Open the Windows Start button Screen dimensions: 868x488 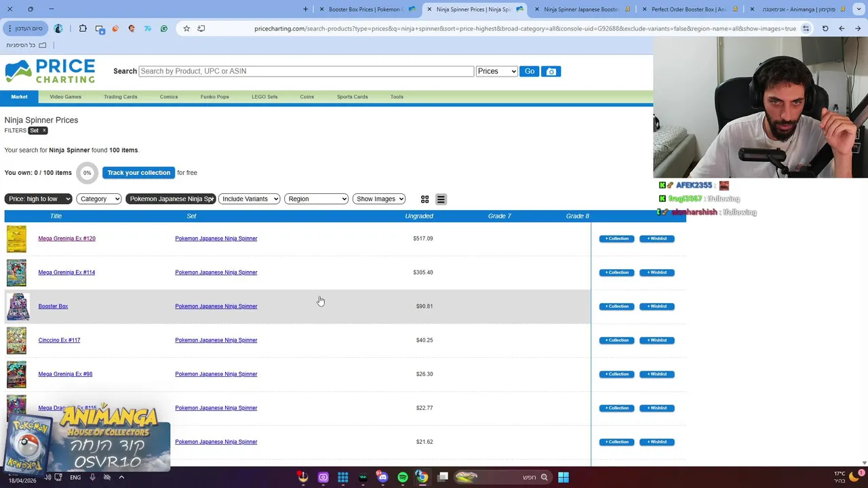click(x=563, y=477)
